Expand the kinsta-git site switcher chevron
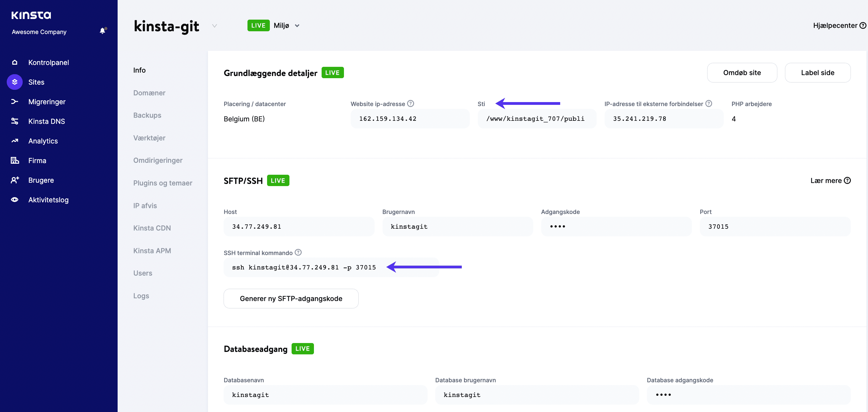The height and width of the screenshot is (412, 868). click(x=214, y=26)
